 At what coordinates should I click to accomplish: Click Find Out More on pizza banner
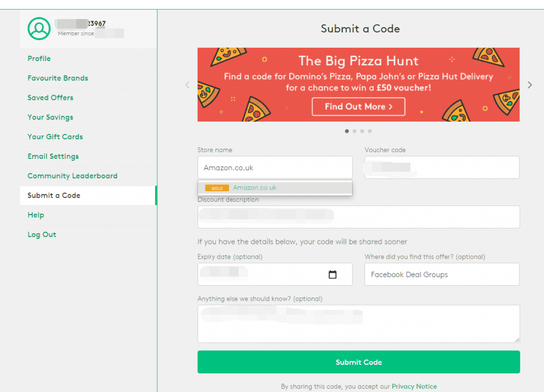click(x=359, y=107)
